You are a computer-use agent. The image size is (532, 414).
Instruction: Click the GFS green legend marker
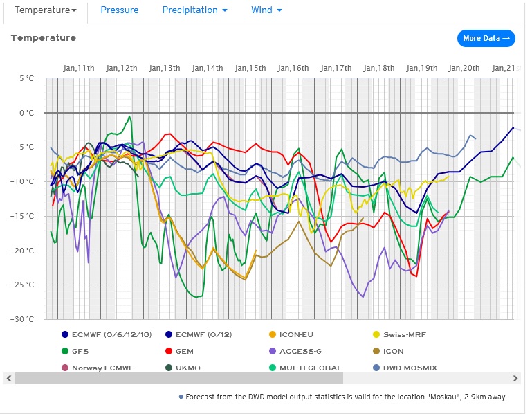click(65, 351)
